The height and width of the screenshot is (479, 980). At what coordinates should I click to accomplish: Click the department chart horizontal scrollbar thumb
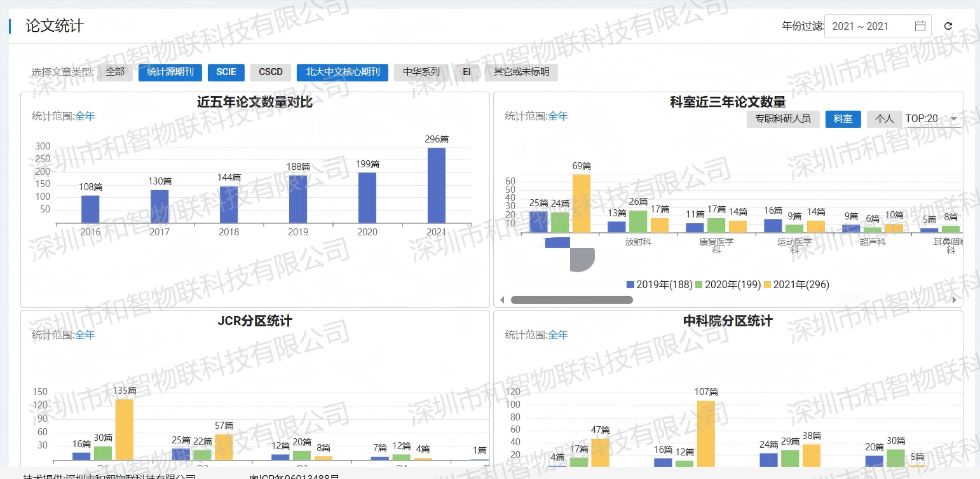[572, 300]
